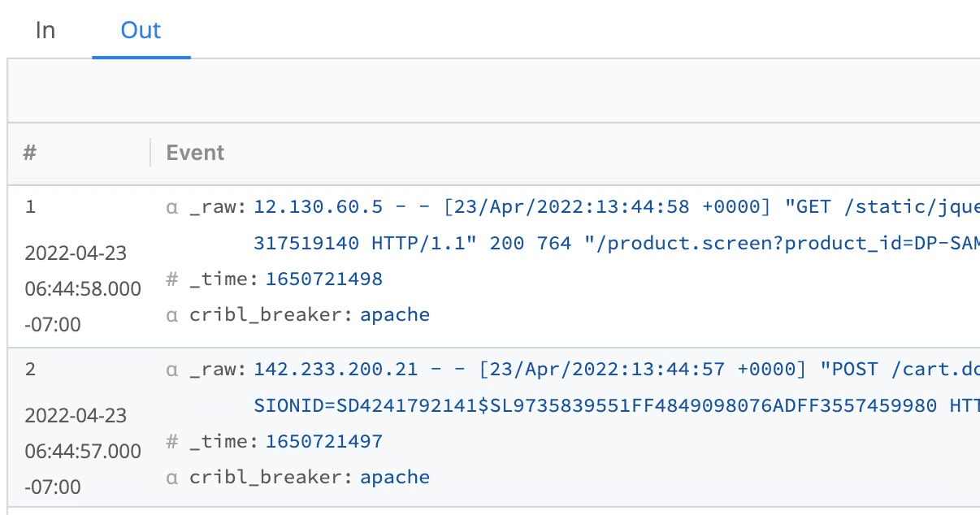This screenshot has height=515, width=980.
Task: Click the apache value in event 1
Action: pyautogui.click(x=395, y=315)
